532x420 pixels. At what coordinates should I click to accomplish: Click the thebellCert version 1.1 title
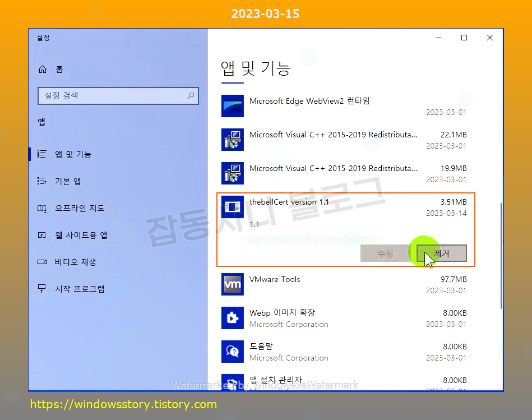pos(289,202)
